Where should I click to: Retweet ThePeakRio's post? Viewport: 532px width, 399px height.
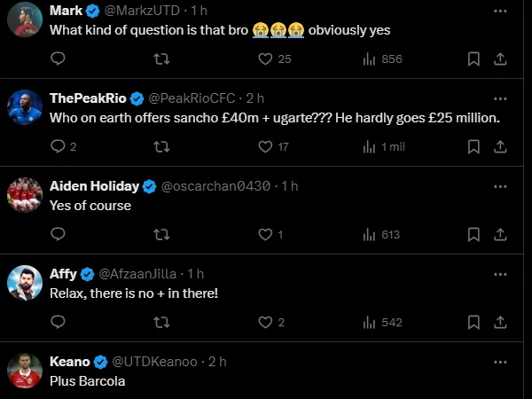click(161, 146)
